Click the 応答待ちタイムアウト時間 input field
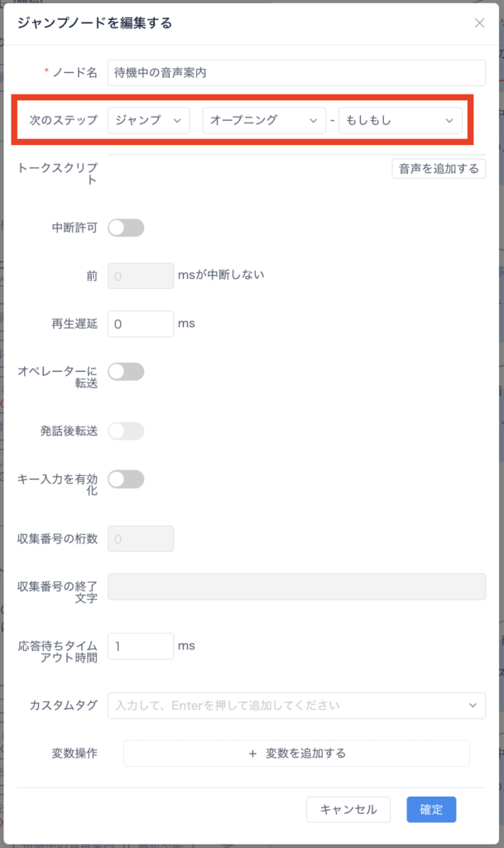Screen dimensions: 504x848 tap(141, 646)
